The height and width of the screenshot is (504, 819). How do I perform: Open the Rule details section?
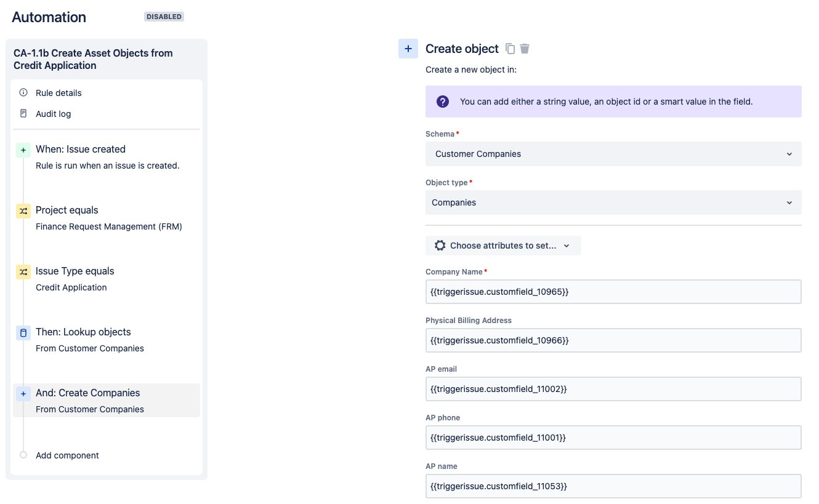click(x=58, y=93)
